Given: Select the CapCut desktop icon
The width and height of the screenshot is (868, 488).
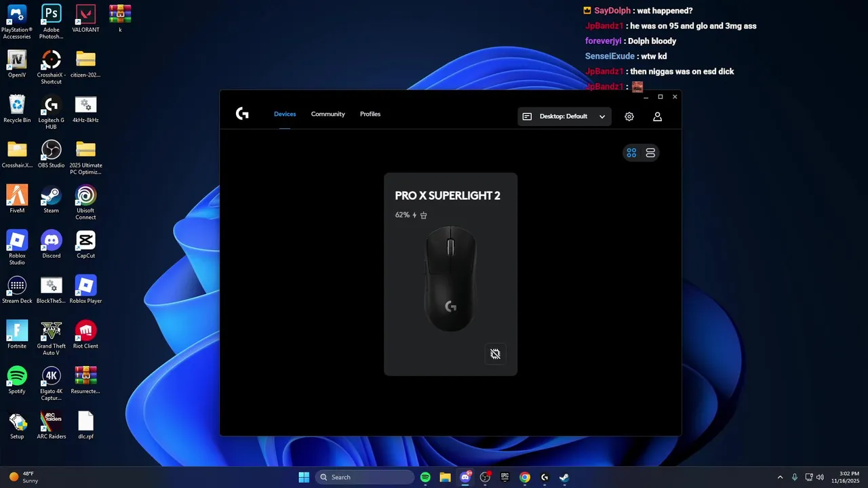Looking at the screenshot, I should 85,245.
